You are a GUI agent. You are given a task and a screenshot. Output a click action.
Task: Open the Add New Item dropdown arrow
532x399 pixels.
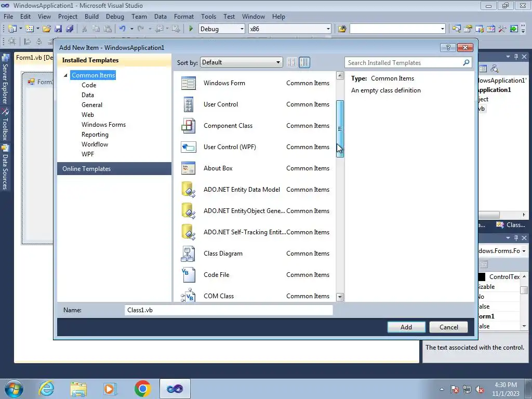pyautogui.click(x=37, y=29)
